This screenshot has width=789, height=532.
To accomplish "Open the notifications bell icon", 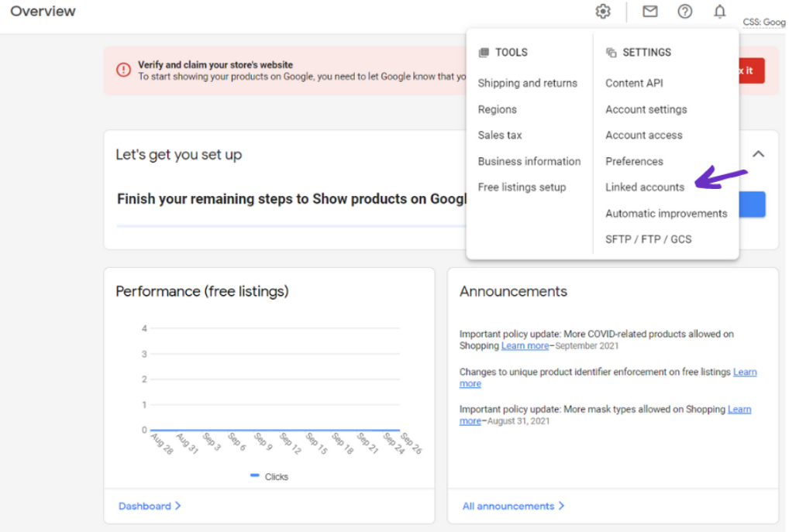I will 720,12.
